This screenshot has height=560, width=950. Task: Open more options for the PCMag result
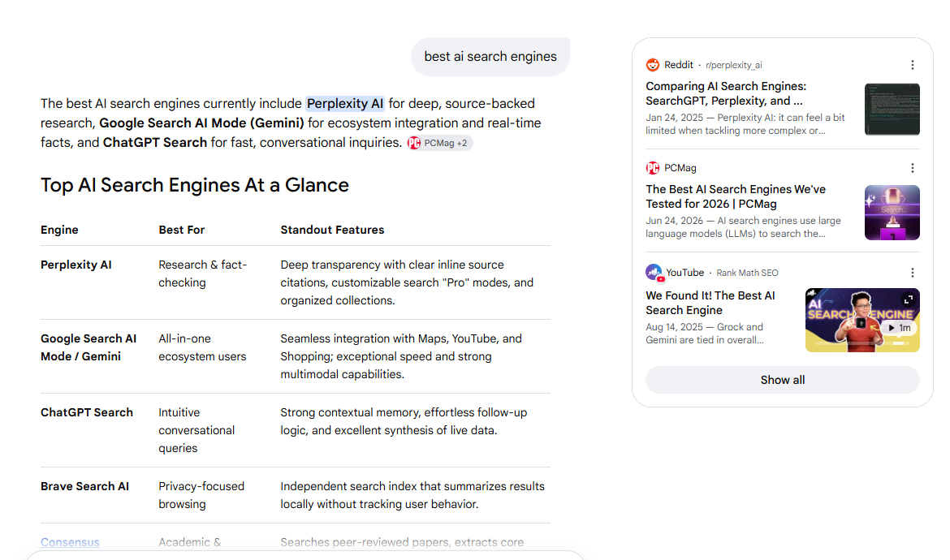(x=912, y=168)
